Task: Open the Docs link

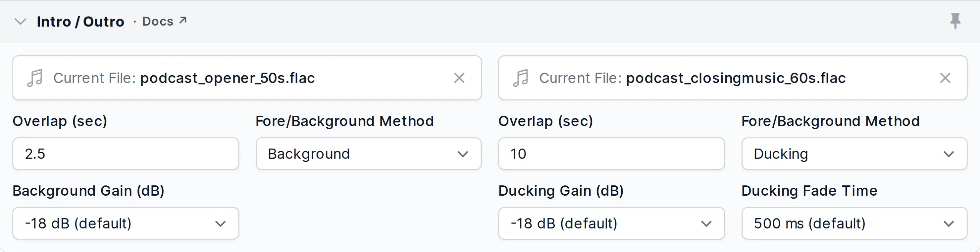Action: 158,21
